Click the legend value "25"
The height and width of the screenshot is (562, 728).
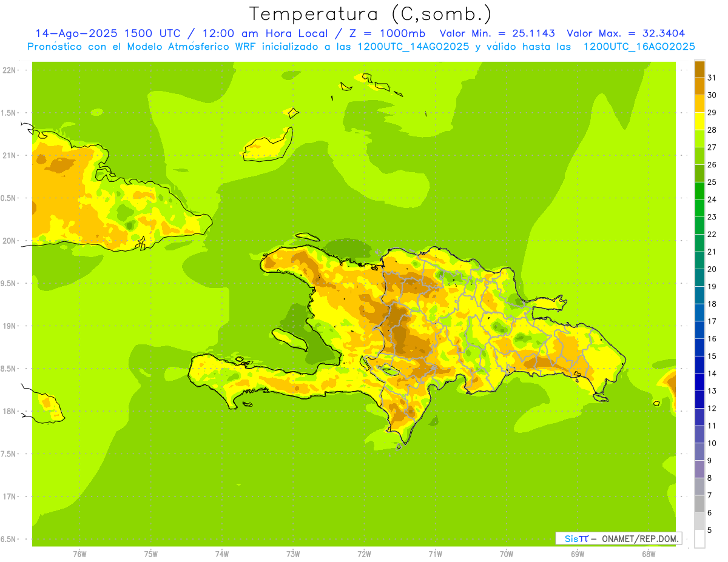pyautogui.click(x=712, y=182)
